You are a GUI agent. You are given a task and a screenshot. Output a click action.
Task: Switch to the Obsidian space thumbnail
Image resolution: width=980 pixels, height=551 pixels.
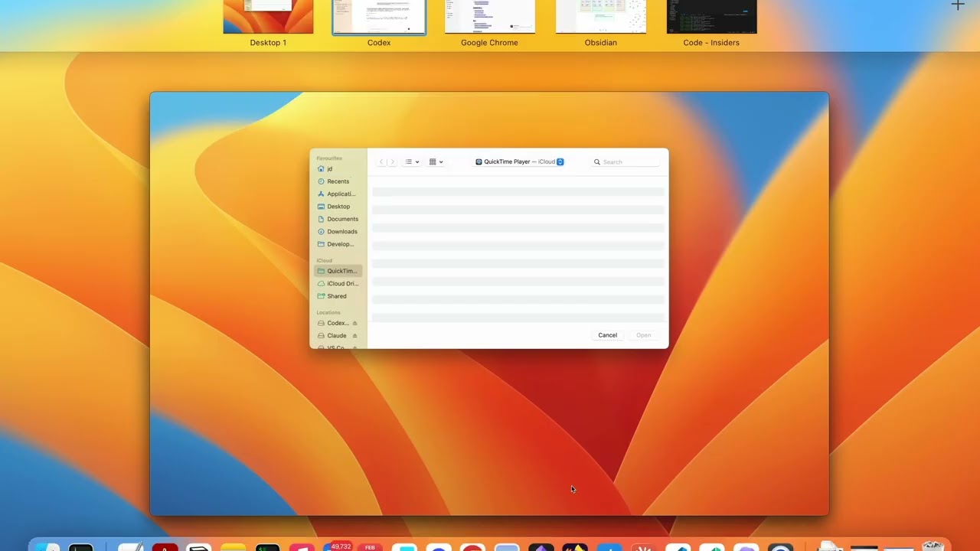(x=601, y=17)
